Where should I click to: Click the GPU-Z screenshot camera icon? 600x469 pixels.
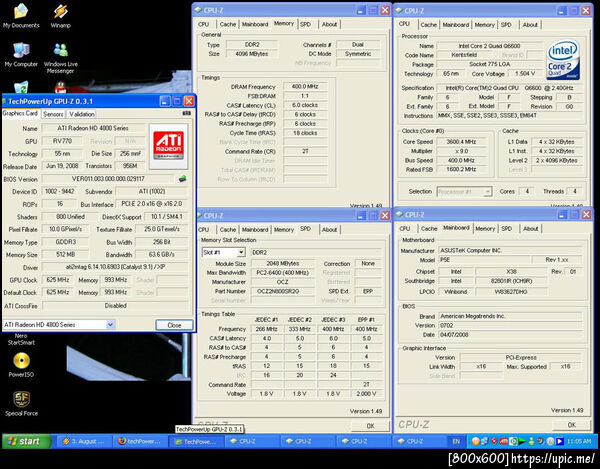(186, 113)
